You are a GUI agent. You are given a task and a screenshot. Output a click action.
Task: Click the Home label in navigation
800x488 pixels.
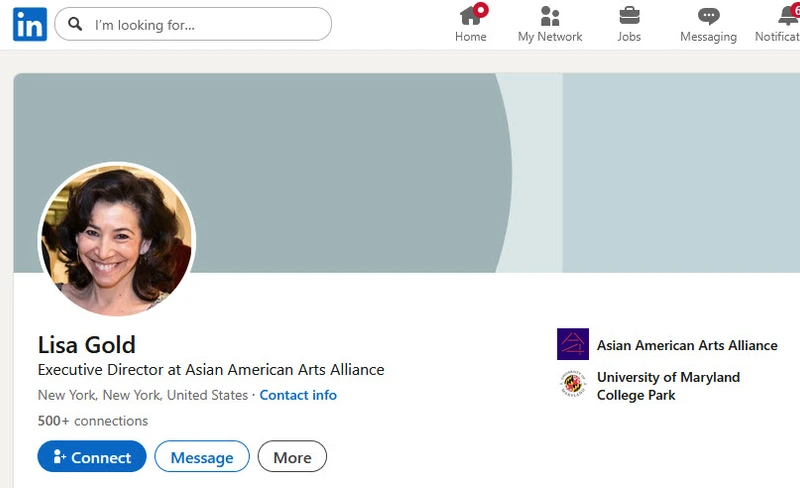[470, 37]
